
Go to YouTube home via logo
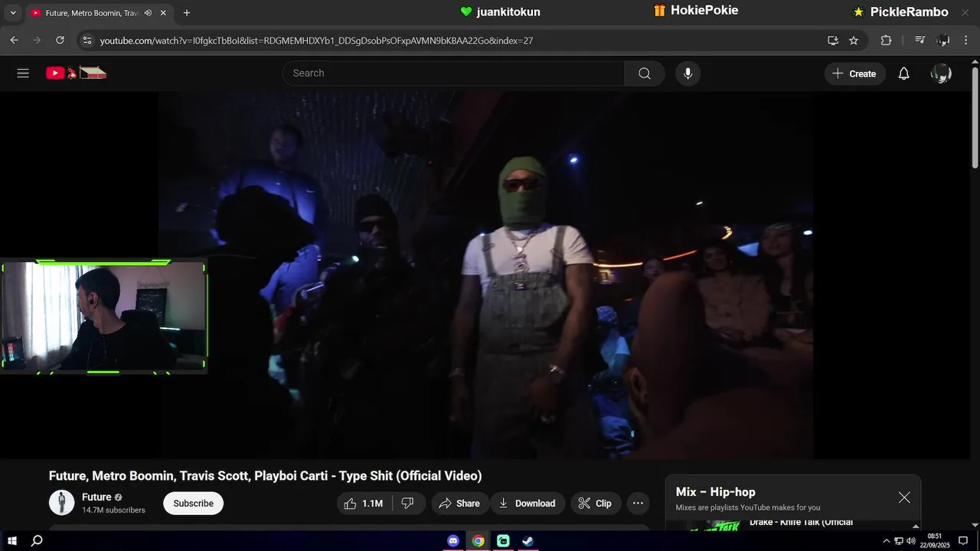click(76, 73)
